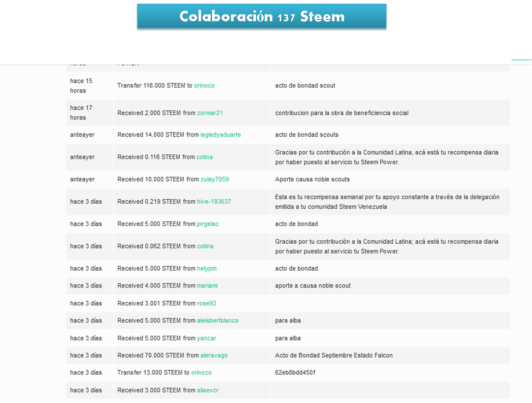Select "para alba" memo in aleisbertblanco row
The image size is (532, 403).
288,321
